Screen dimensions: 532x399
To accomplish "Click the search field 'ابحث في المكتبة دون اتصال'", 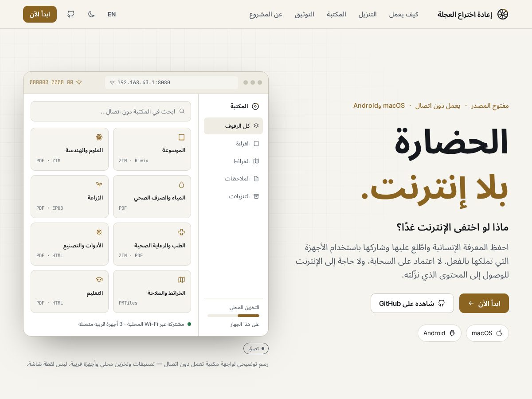I will coord(111,111).
